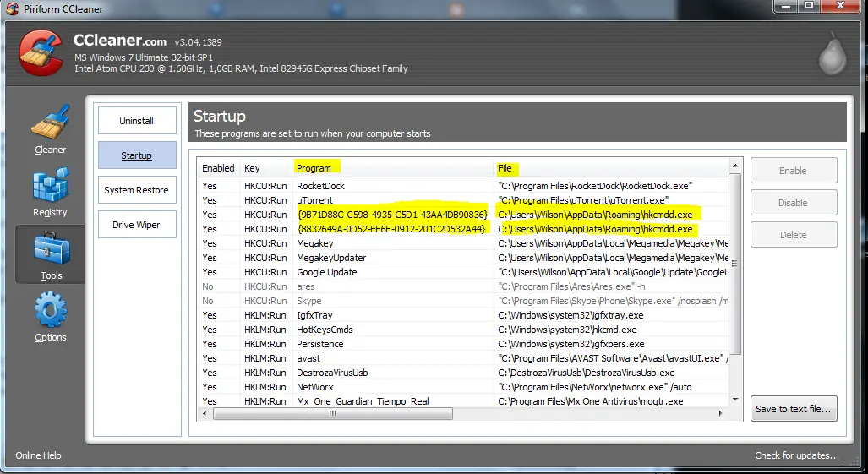Select the Mx_One_Guardian_Tiempo_Real entry

click(463, 401)
